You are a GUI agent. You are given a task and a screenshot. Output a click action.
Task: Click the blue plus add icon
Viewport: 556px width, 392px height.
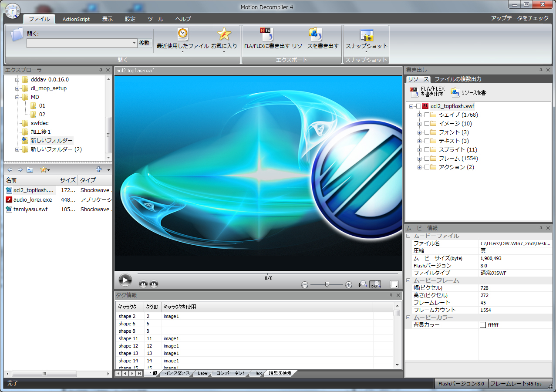pyautogui.click(x=99, y=169)
